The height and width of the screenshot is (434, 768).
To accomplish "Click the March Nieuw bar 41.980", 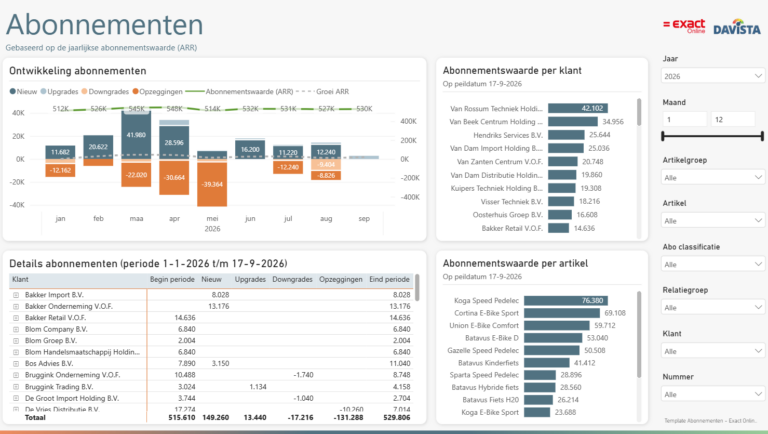I will click(x=136, y=136).
